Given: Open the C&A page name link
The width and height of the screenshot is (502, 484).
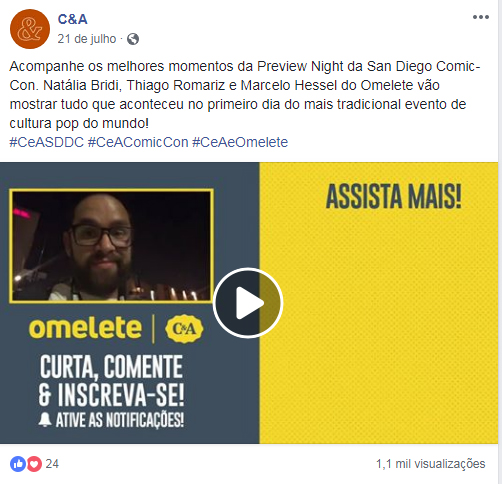Looking at the screenshot, I should tap(73, 19).
